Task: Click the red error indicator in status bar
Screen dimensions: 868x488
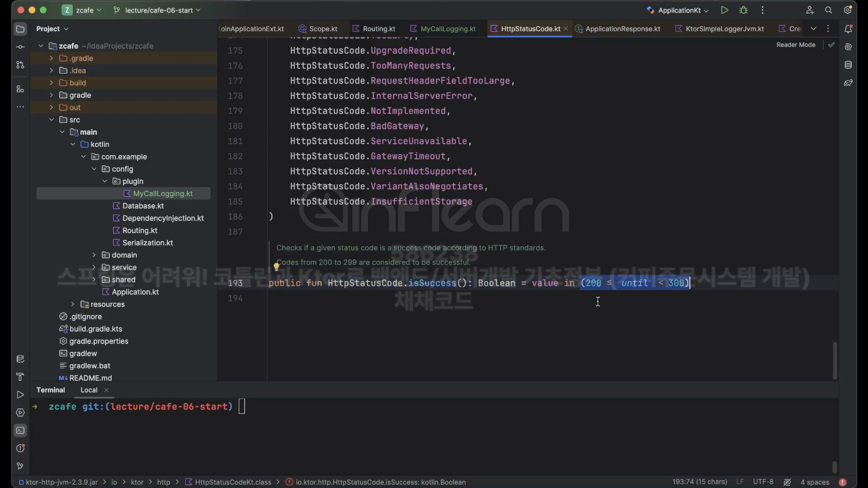Action: [x=843, y=483]
